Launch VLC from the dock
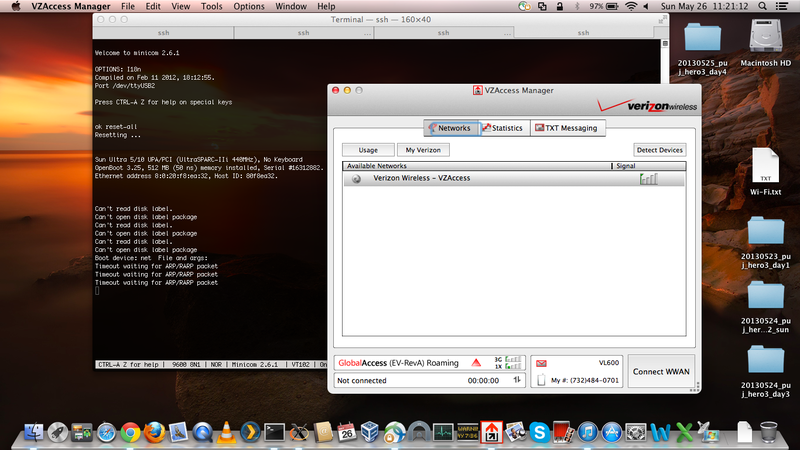The height and width of the screenshot is (450, 800). point(228,432)
